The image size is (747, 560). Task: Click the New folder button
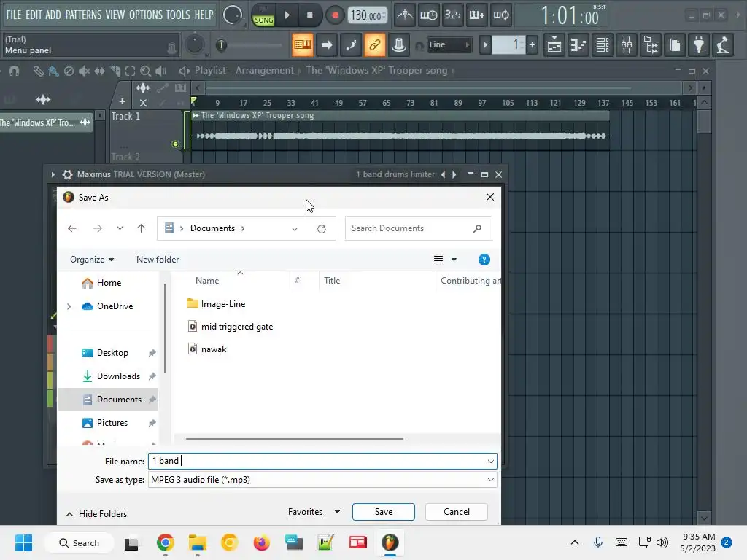[x=158, y=260]
